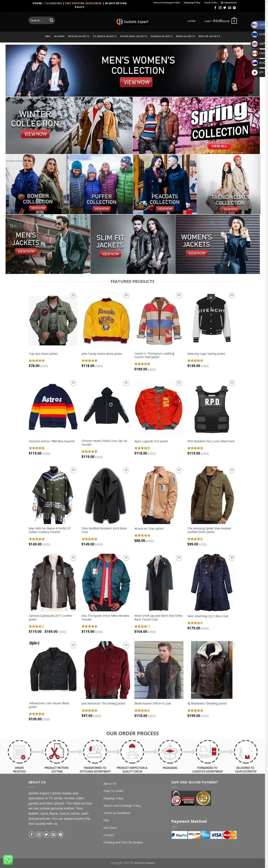Click the Facebook icon in top bar
Viewport: 268px width, 868px height.
pos(215,8)
